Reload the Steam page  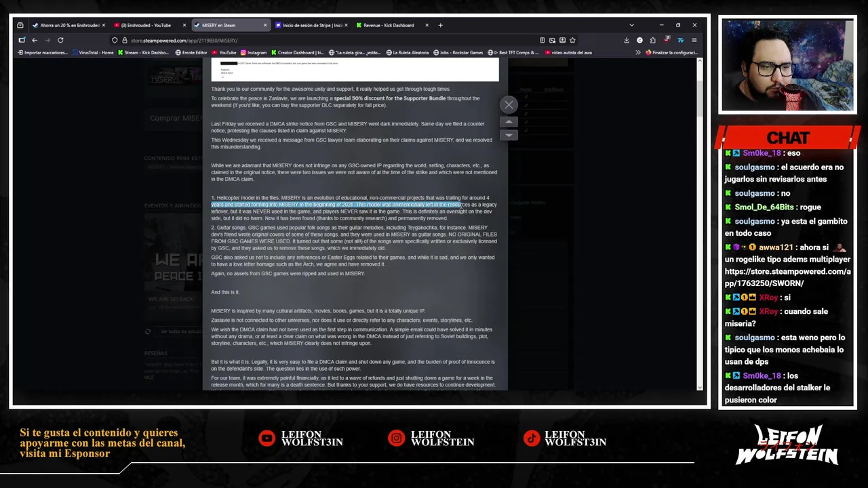point(60,40)
